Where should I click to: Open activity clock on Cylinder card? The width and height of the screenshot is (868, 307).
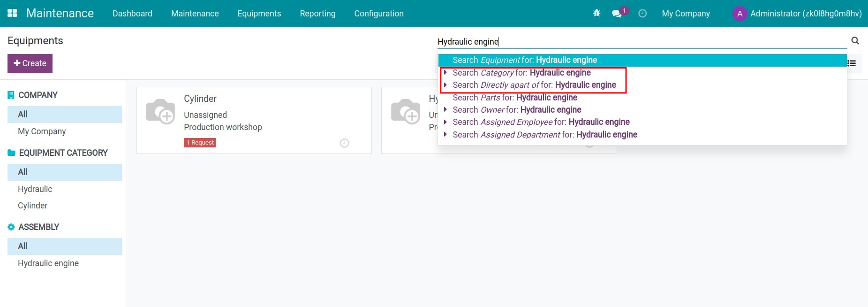tap(344, 143)
